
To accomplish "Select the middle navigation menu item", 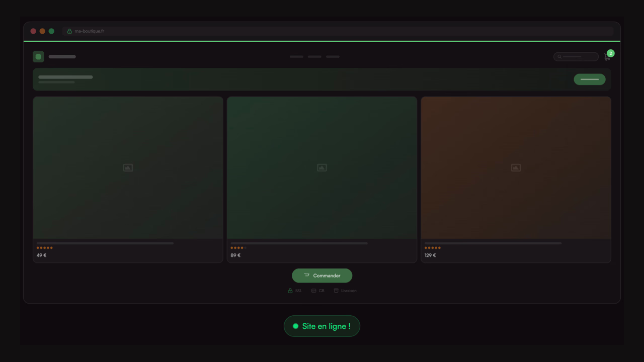I will [x=314, y=57].
